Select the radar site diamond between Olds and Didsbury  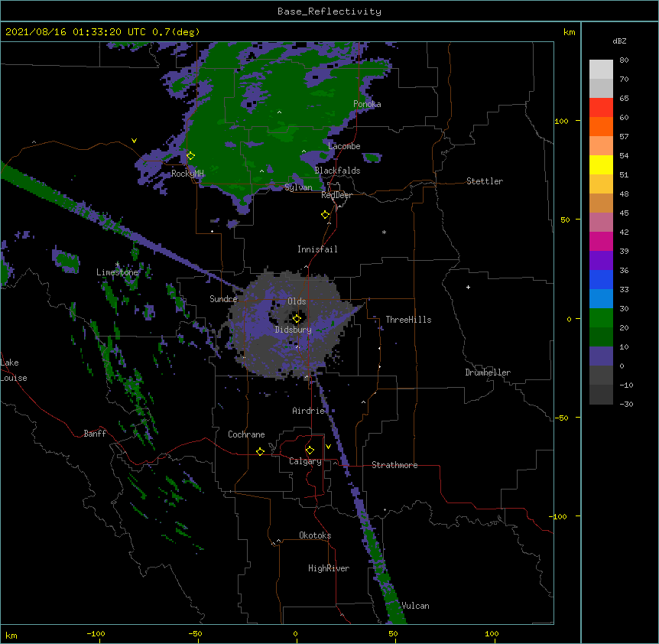click(297, 319)
